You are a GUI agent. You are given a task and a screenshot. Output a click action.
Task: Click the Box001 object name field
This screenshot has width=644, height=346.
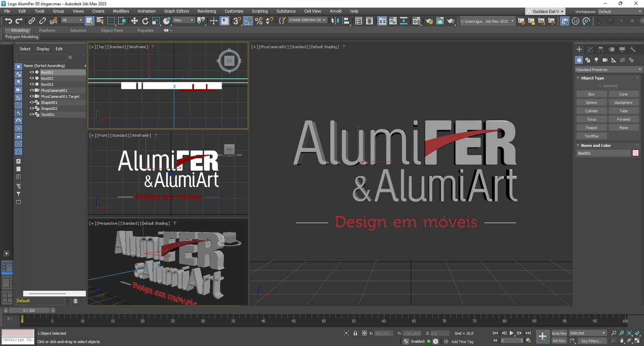click(603, 153)
